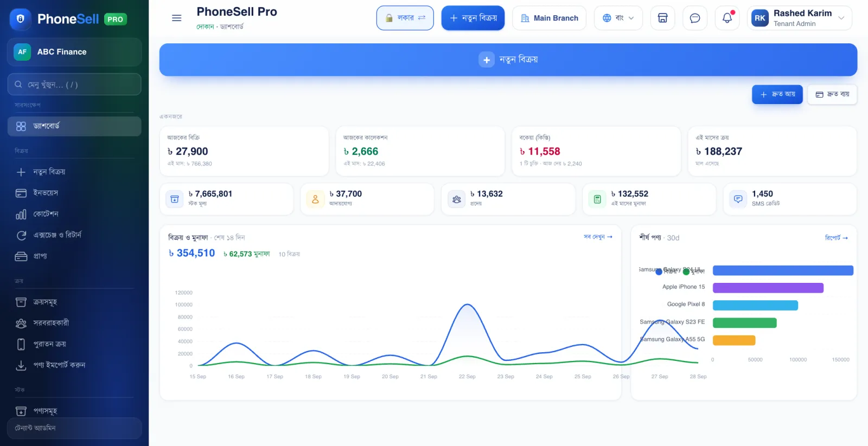Open the chat messages icon
868x446 pixels.
pyautogui.click(x=694, y=18)
